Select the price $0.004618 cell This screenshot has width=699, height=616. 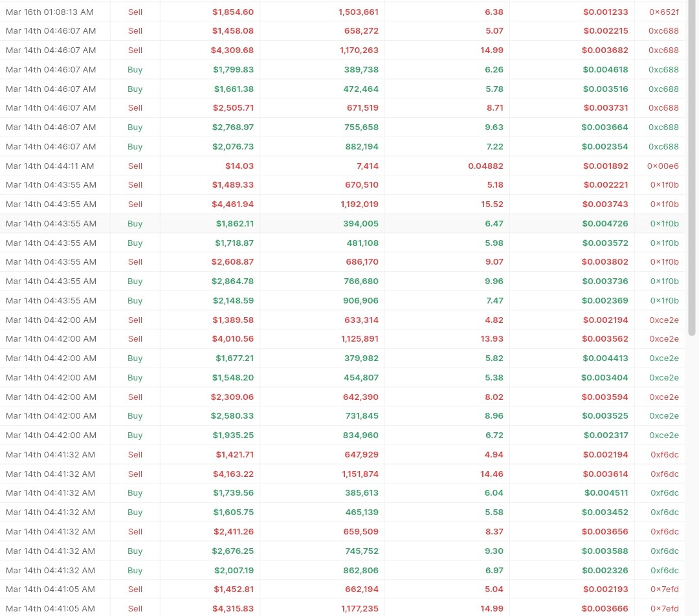point(605,69)
